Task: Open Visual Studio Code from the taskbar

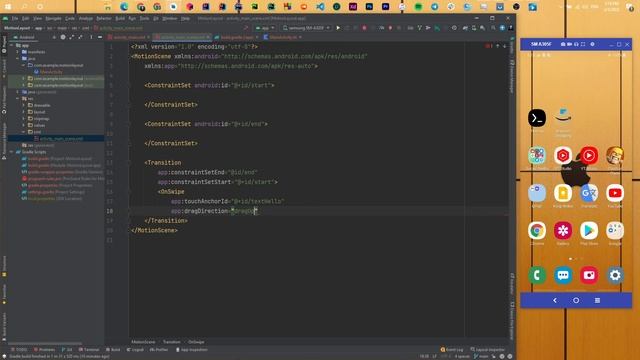Action: click(x=320, y=7)
